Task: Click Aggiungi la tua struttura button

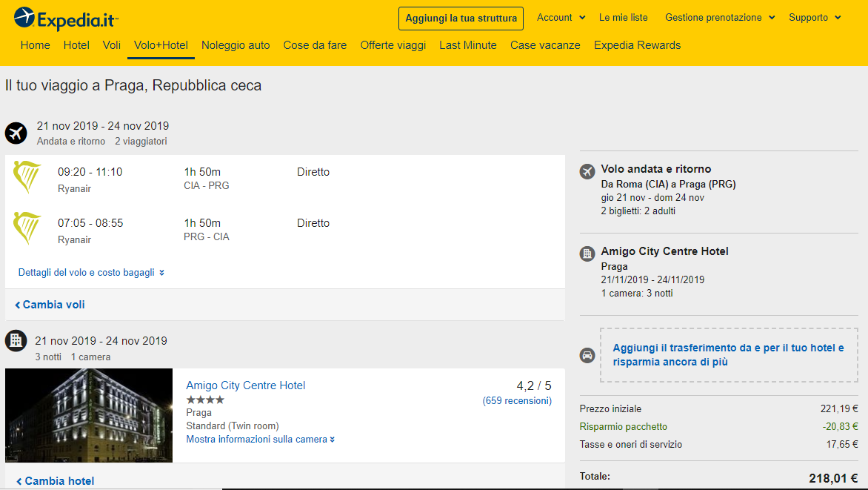Action: (461, 19)
